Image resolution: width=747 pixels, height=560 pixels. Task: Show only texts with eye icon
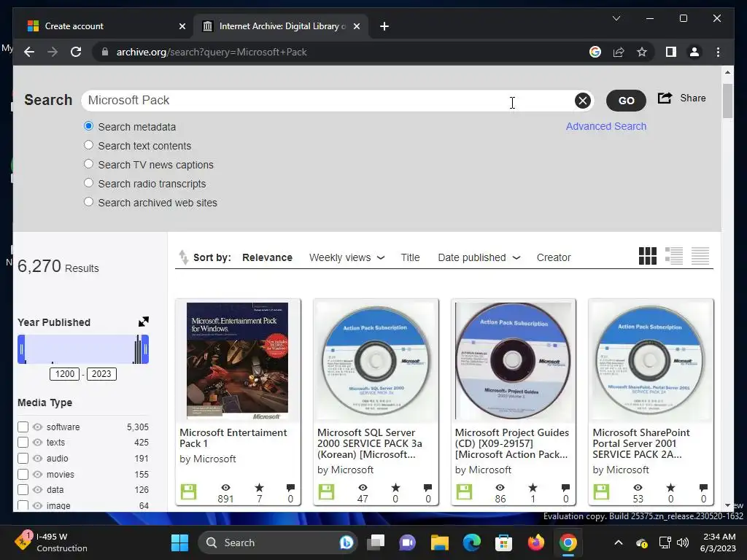coord(38,443)
